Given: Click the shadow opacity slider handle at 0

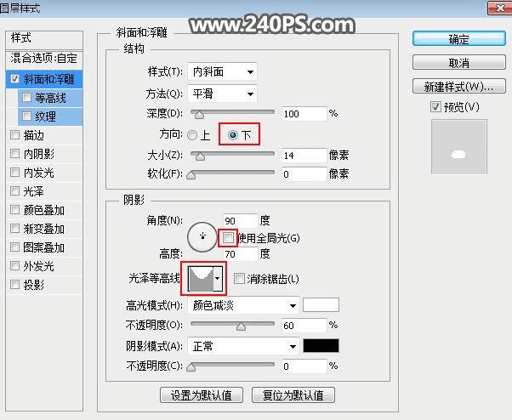Looking at the screenshot, I should tap(191, 367).
